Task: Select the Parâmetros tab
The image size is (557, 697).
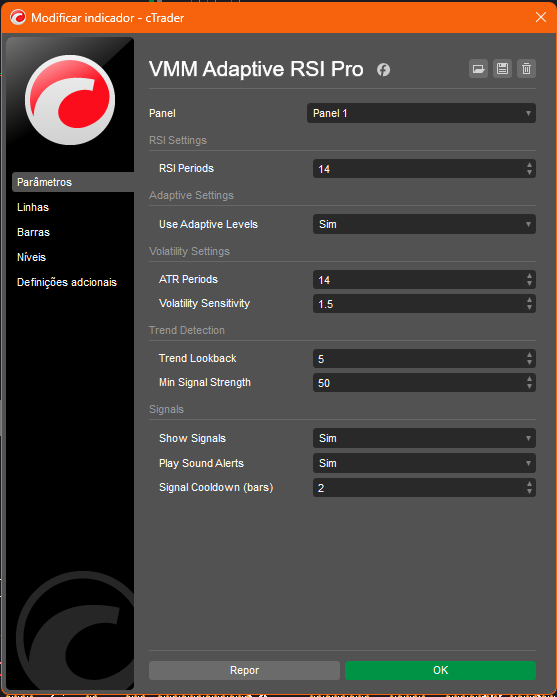Action: click(x=73, y=182)
